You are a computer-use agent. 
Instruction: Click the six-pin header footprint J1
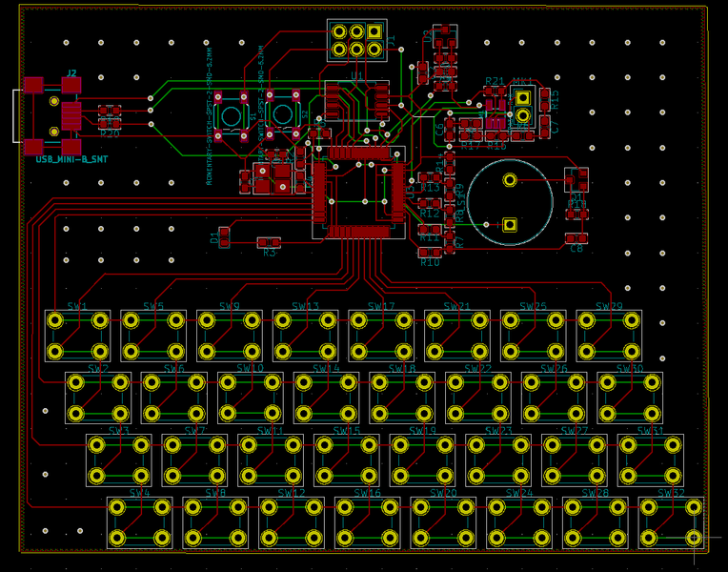coord(356,40)
